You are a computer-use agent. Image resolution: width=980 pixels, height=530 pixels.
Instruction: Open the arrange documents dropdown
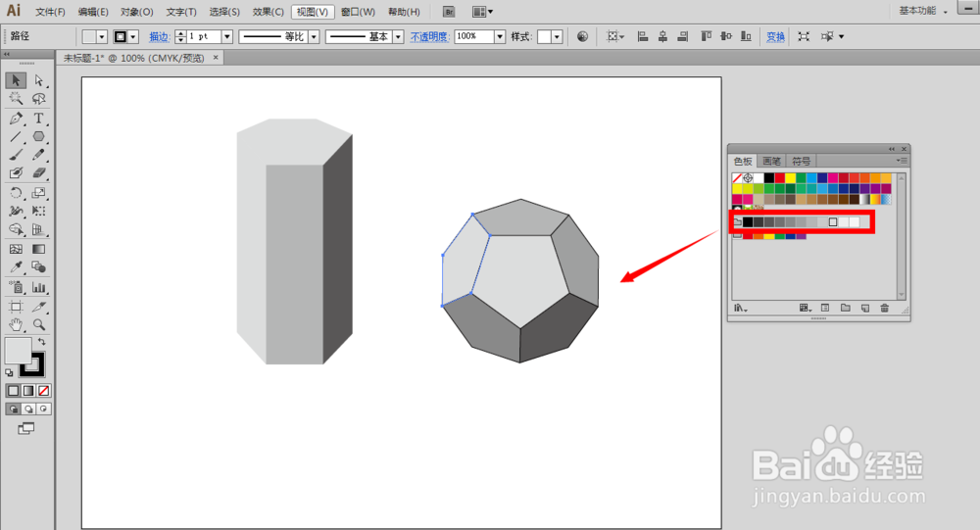point(482,12)
